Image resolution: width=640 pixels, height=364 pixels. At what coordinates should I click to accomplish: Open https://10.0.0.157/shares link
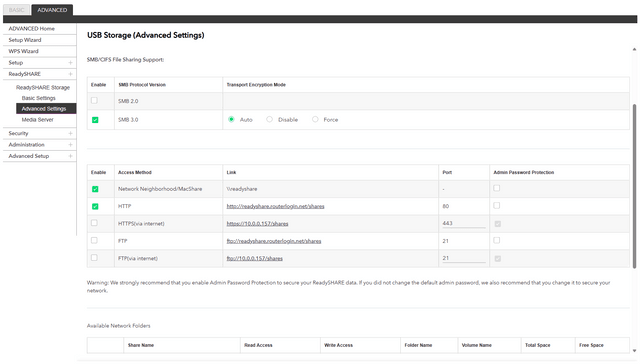tap(258, 224)
